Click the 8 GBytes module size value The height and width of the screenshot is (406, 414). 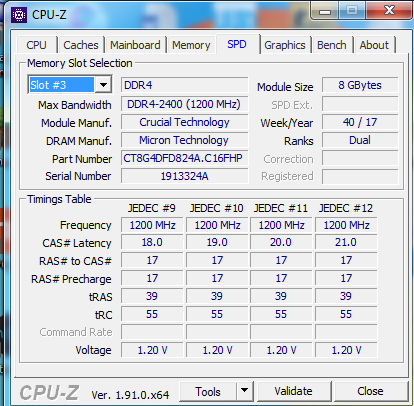coord(360,85)
